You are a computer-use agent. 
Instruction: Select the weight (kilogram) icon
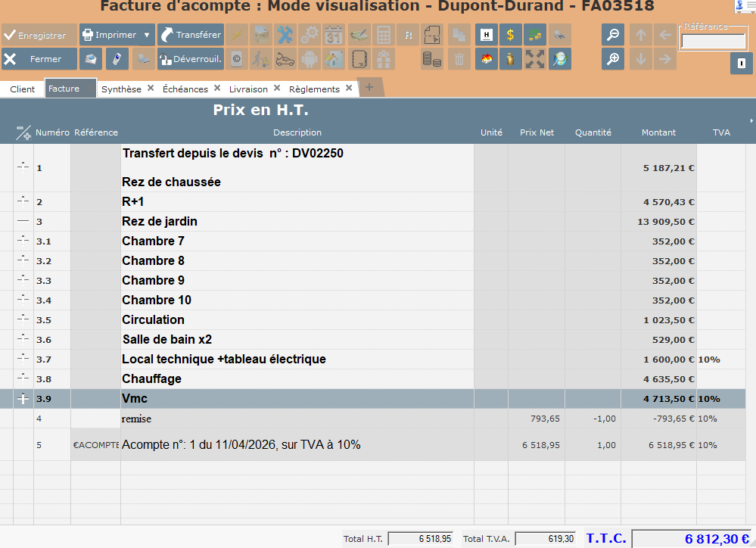pos(509,58)
